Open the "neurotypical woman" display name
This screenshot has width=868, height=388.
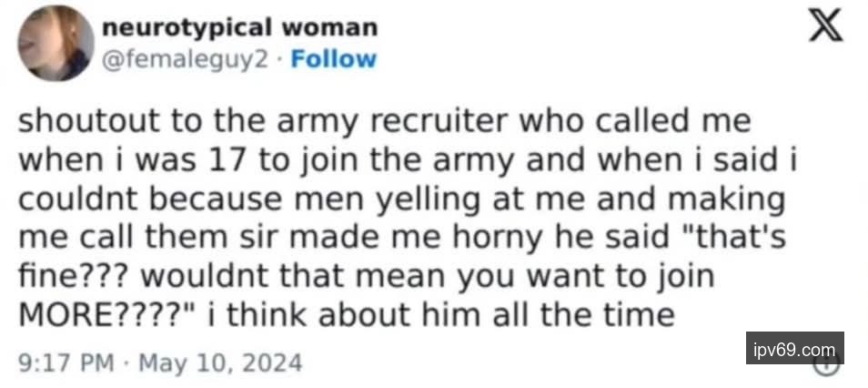click(240, 27)
